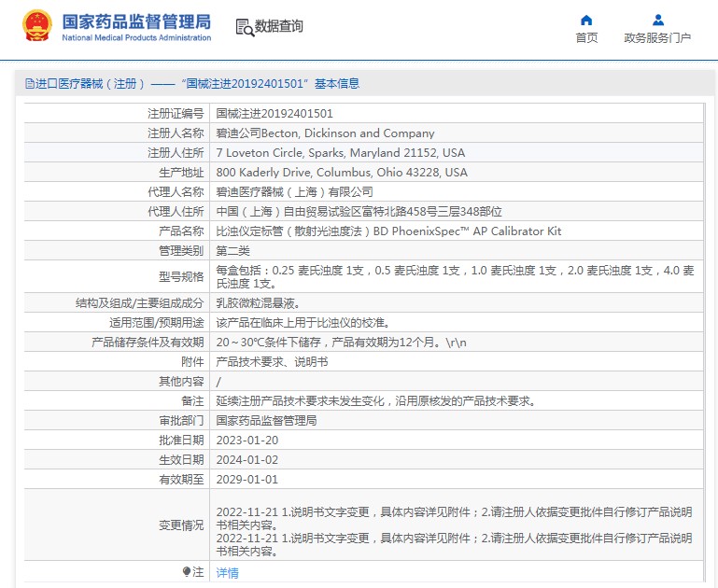The image size is (718, 588).
Task: Click the 800 Kaderly Drive production address
Action: (342, 173)
